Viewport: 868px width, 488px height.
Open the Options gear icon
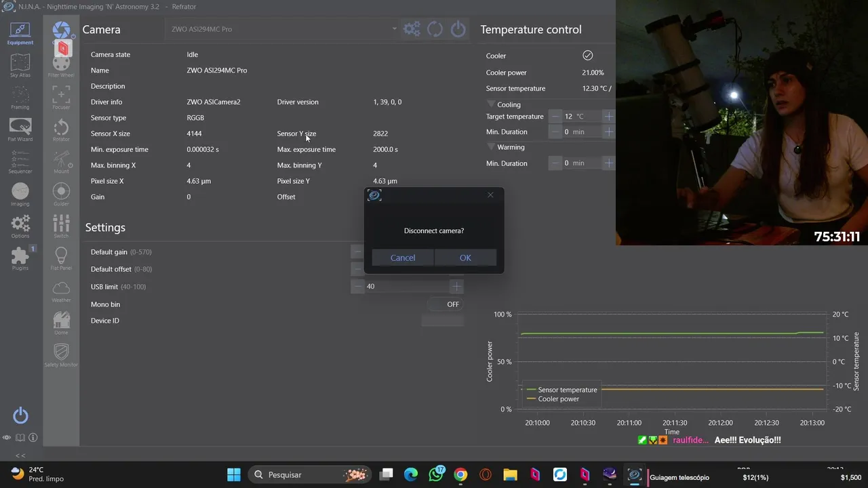(20, 226)
